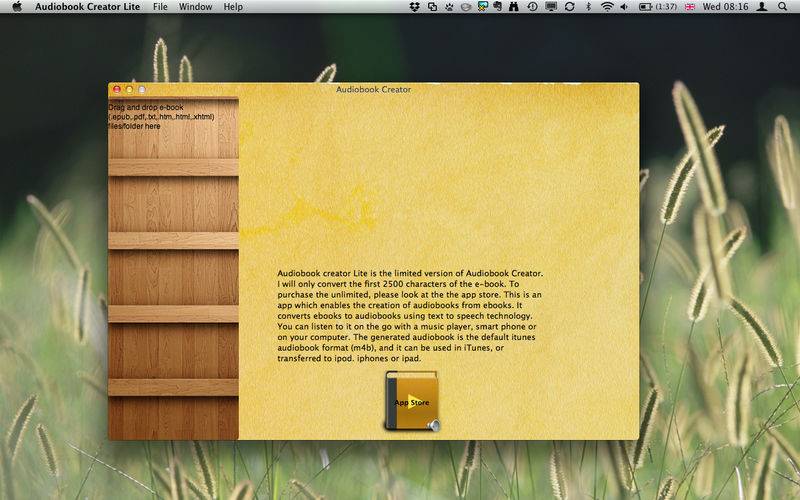Click the display monitor menu bar icon

click(x=551, y=7)
